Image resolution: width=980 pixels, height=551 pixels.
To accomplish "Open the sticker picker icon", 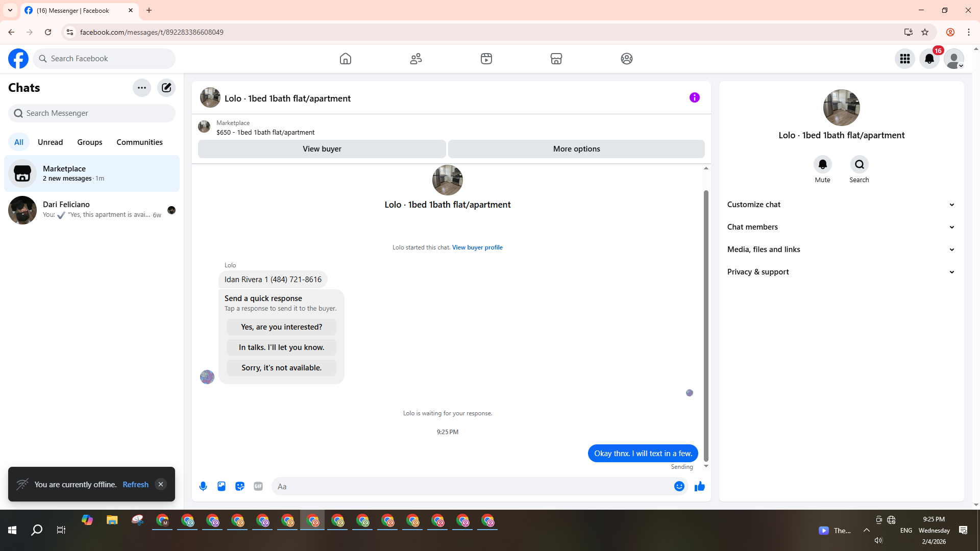I will click(x=240, y=486).
